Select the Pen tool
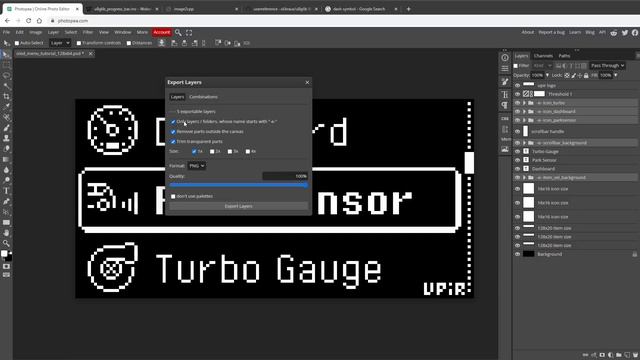640x360 pixels. (x=6, y=202)
